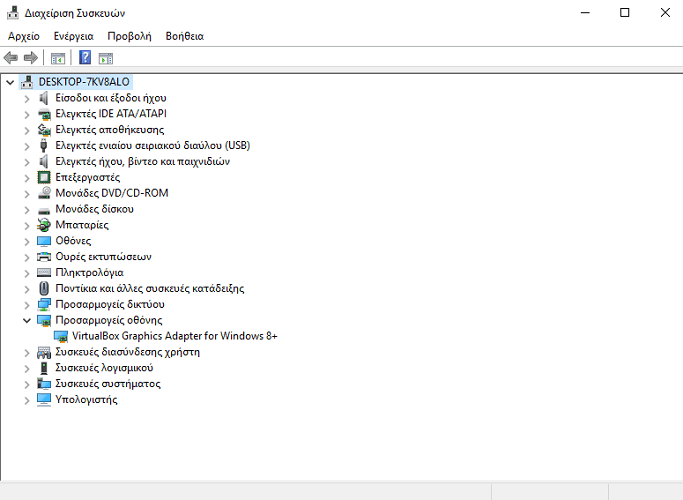
Task: Click icon for Ελεγκτές ήχου, βίντεο και παιχνιδιών
Action: [x=44, y=162]
